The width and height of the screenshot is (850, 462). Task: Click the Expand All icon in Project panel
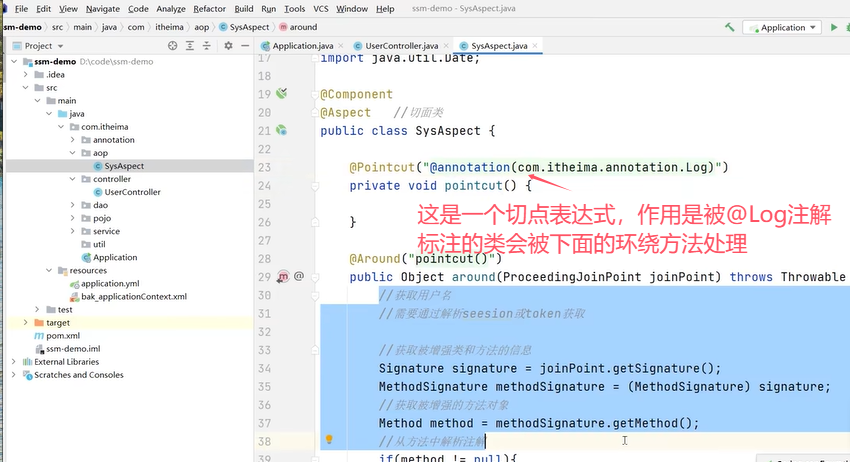(x=190, y=46)
